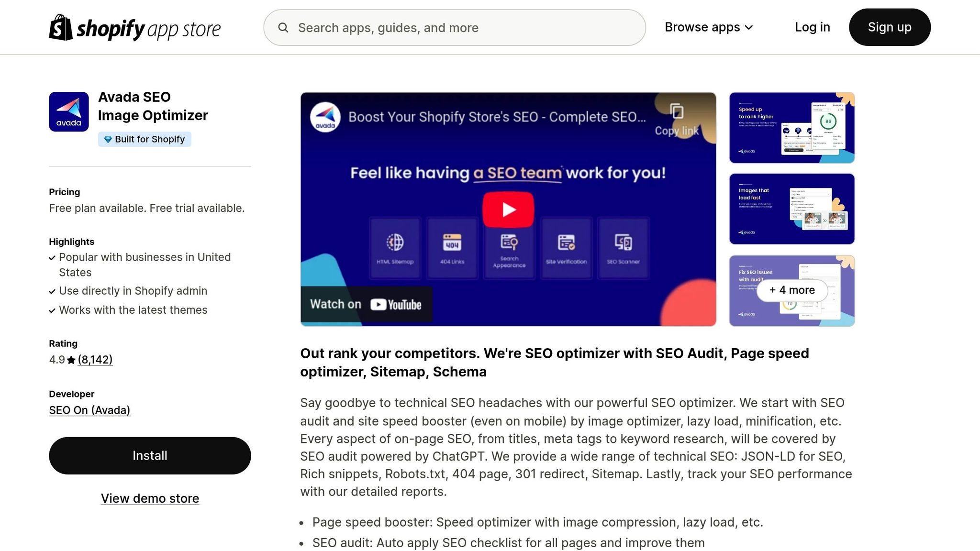Visit the SEO On (Avada) developer page
The image size is (980, 551).
click(x=89, y=410)
